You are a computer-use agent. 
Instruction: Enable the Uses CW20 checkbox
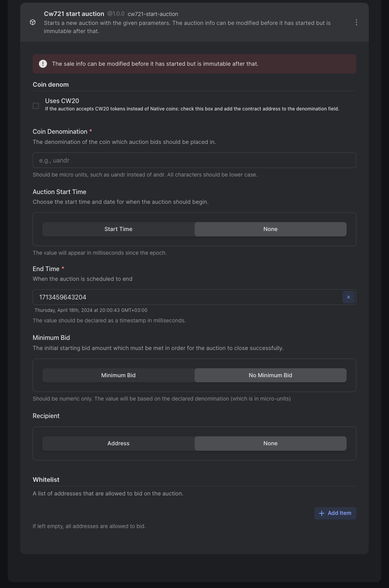[x=36, y=106]
